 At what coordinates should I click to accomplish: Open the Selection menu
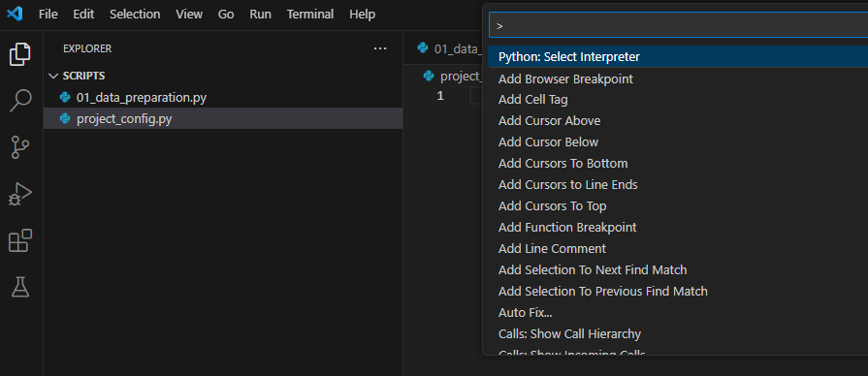coord(135,15)
